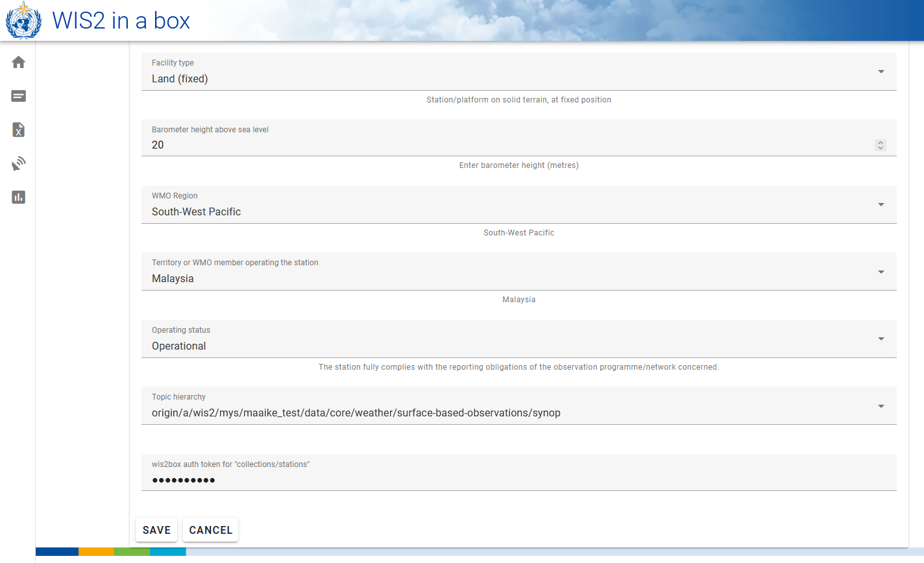Open the message form icon in sidebar
Viewport: 924px width, 563px height.
[18, 96]
